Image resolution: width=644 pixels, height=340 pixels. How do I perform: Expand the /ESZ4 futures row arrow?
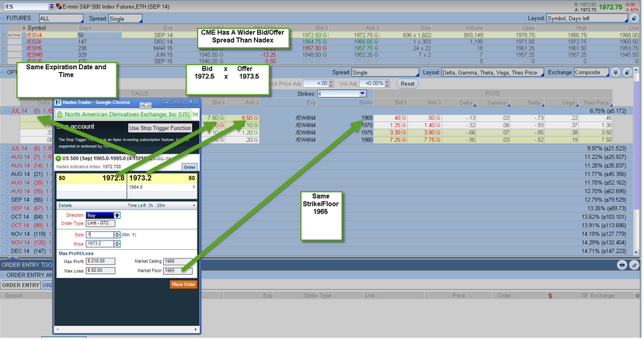[4, 42]
